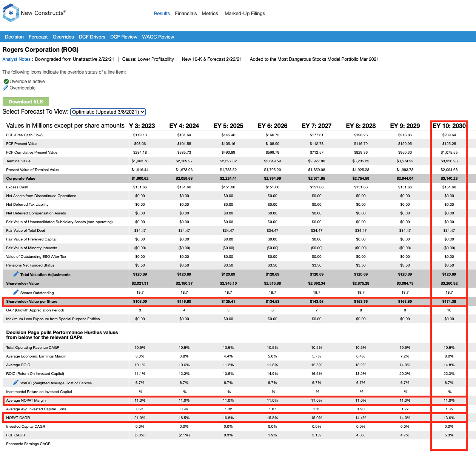Click the Corporate Value row label

click(x=21, y=179)
